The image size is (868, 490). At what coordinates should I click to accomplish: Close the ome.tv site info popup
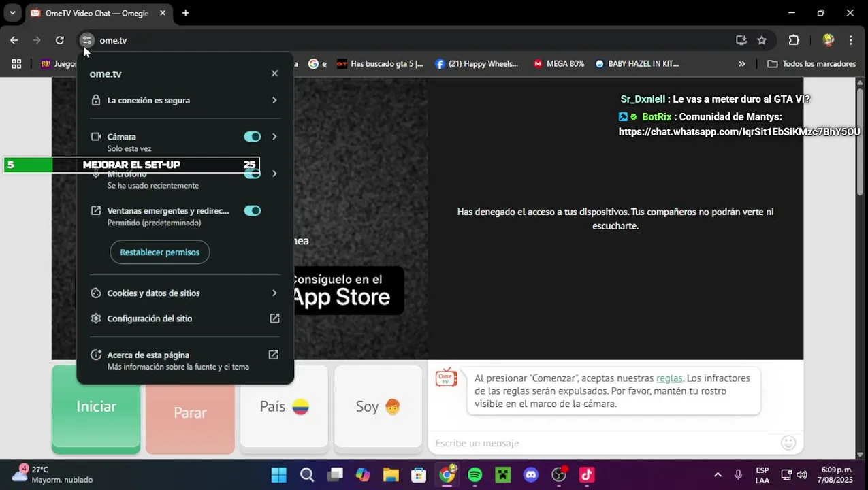coord(274,73)
